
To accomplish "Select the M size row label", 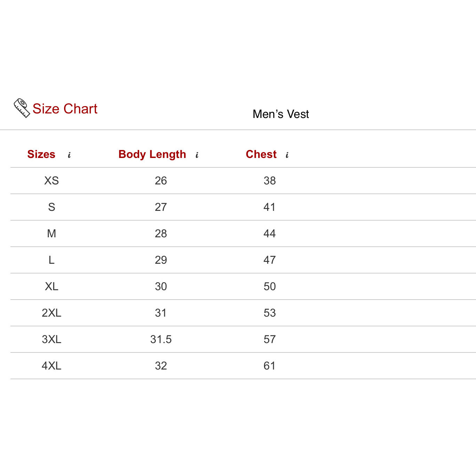I will click(51, 234).
